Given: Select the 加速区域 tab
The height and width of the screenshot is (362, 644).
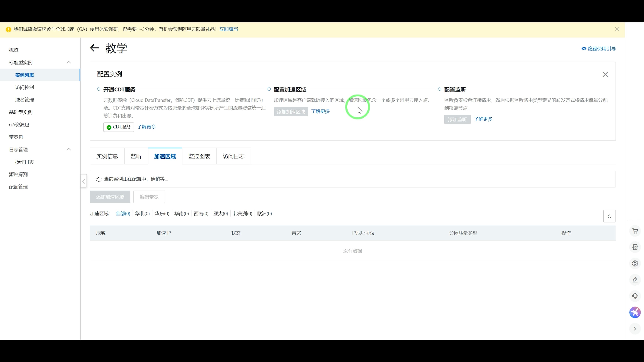Looking at the screenshot, I should [165, 156].
